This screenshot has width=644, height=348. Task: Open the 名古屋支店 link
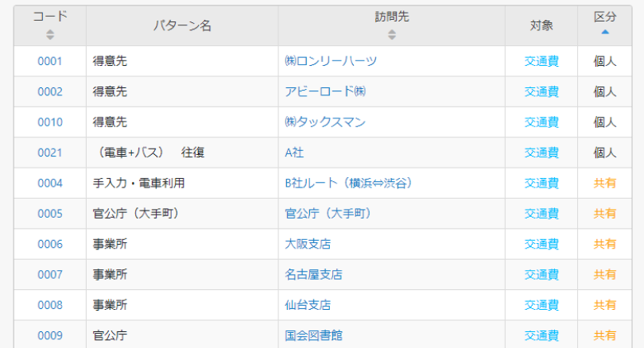coord(313,275)
